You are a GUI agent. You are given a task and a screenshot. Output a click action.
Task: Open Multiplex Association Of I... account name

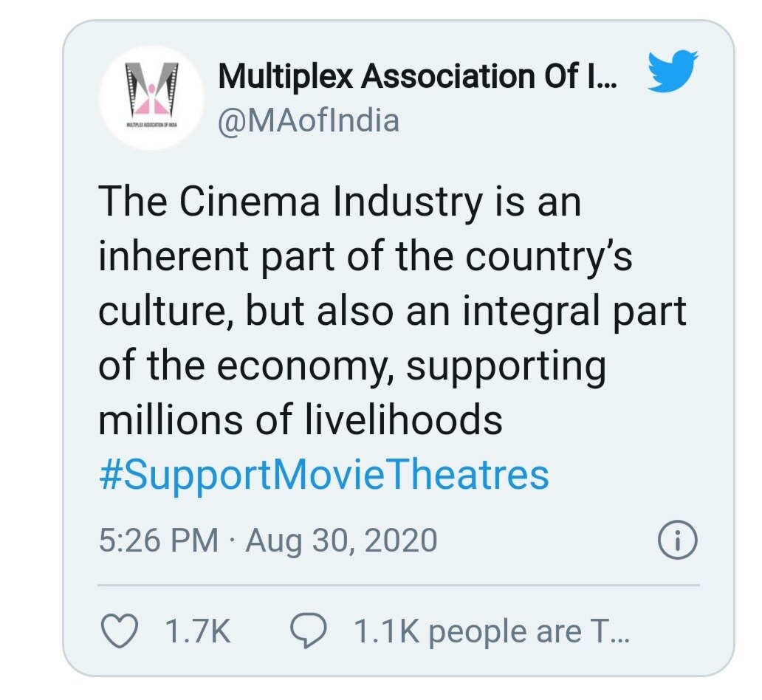point(418,76)
